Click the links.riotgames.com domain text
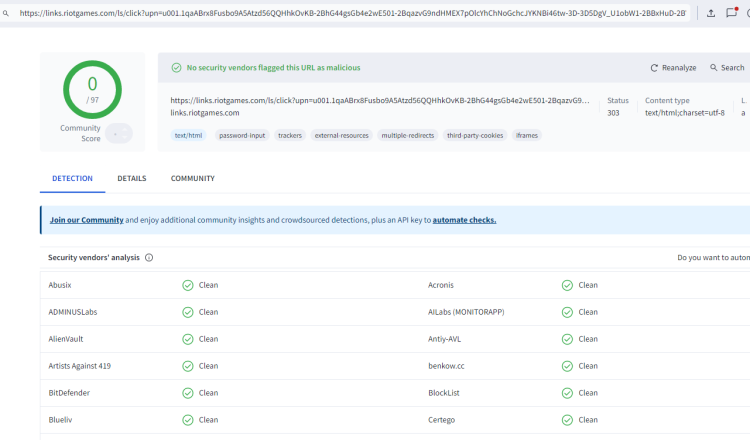Image resolution: width=750 pixels, height=440 pixels. [x=205, y=113]
